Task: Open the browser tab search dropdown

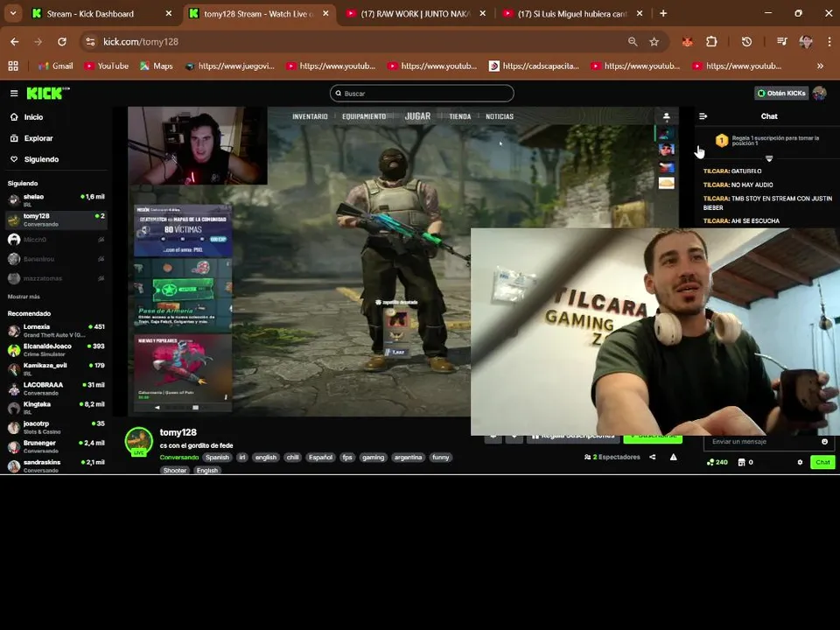Action: pos(13,13)
